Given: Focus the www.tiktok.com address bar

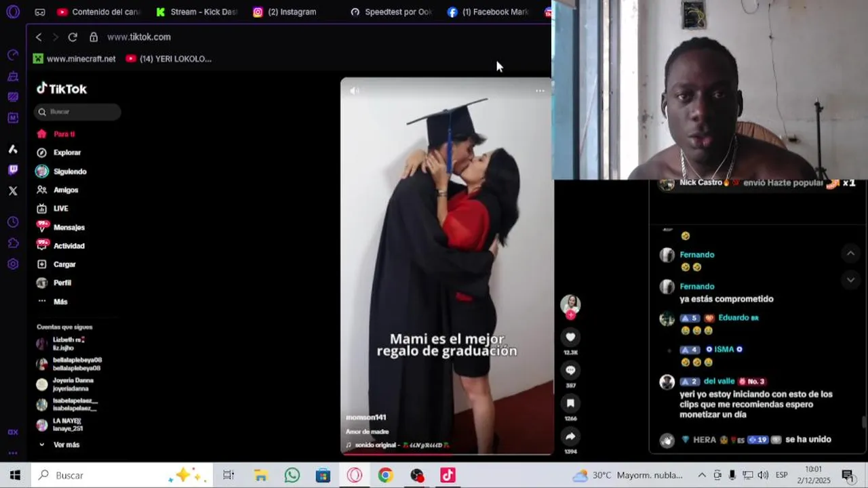Looking at the screenshot, I should point(139,37).
